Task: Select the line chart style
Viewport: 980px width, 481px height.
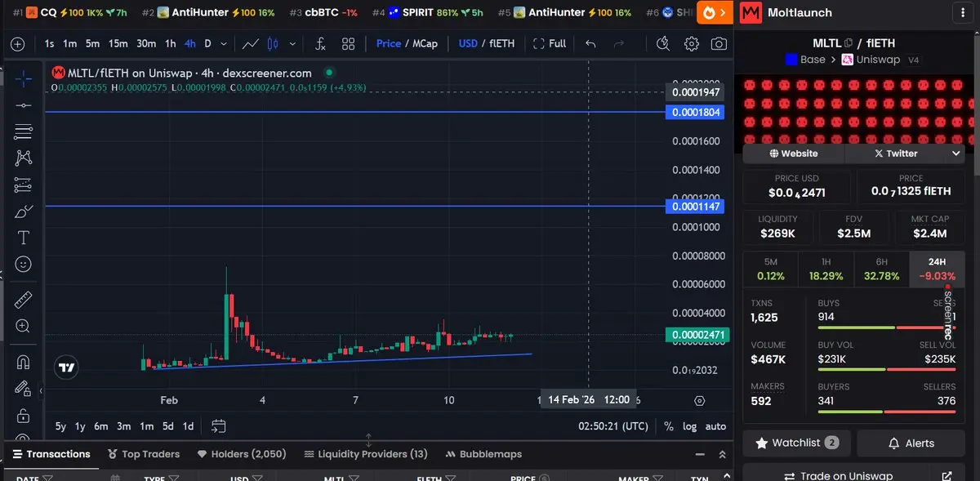Action: (x=252, y=43)
